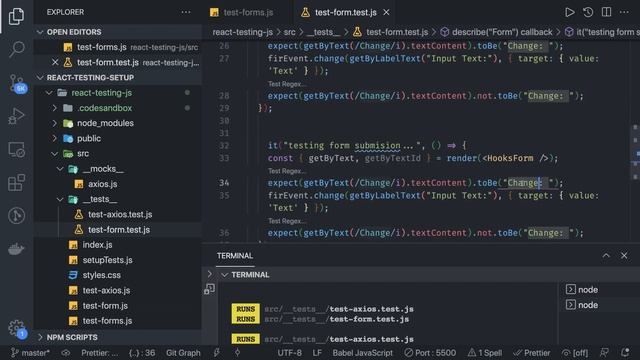Open the Manage gear in the activity bar

[16, 328]
